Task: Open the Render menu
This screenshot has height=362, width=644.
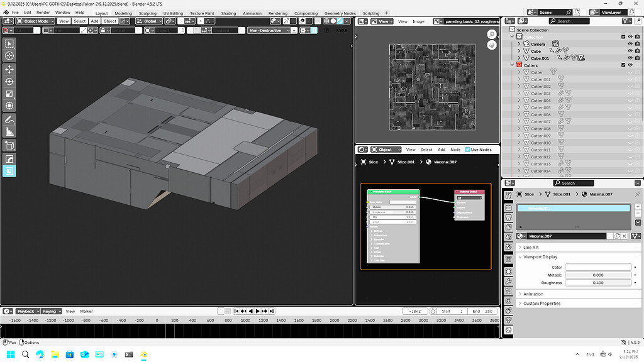Action: pyautogui.click(x=43, y=13)
